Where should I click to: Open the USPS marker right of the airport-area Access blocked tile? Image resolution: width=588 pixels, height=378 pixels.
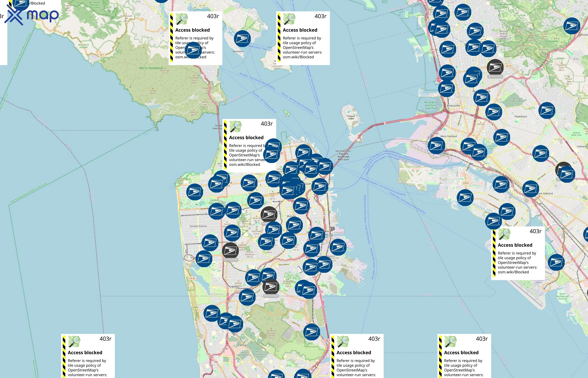click(556, 262)
